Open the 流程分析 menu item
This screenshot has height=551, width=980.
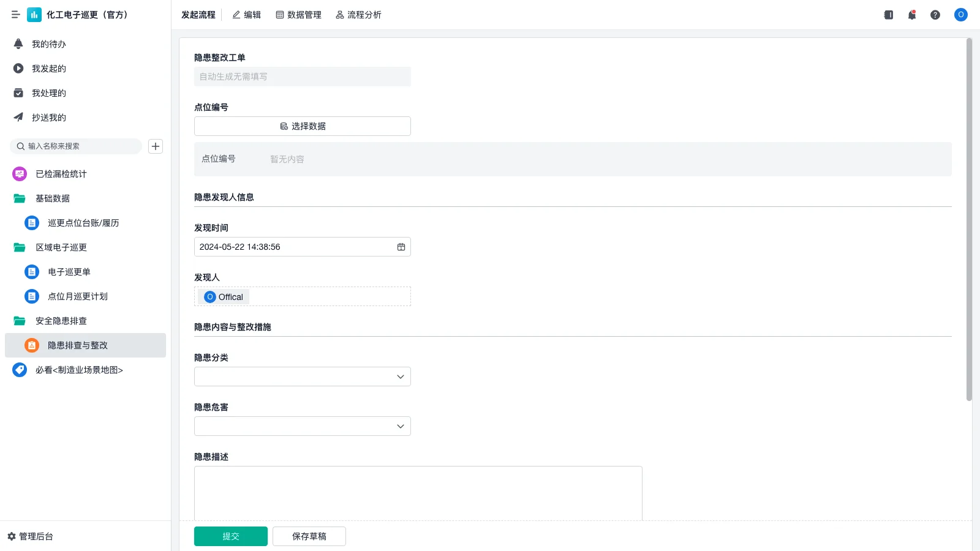[x=358, y=15]
